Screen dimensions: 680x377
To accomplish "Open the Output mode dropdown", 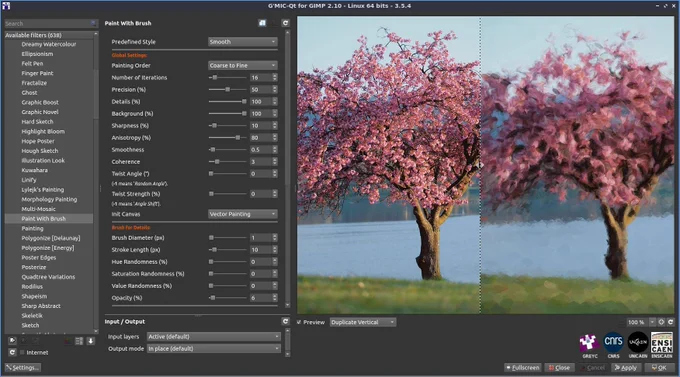I will pos(214,348).
